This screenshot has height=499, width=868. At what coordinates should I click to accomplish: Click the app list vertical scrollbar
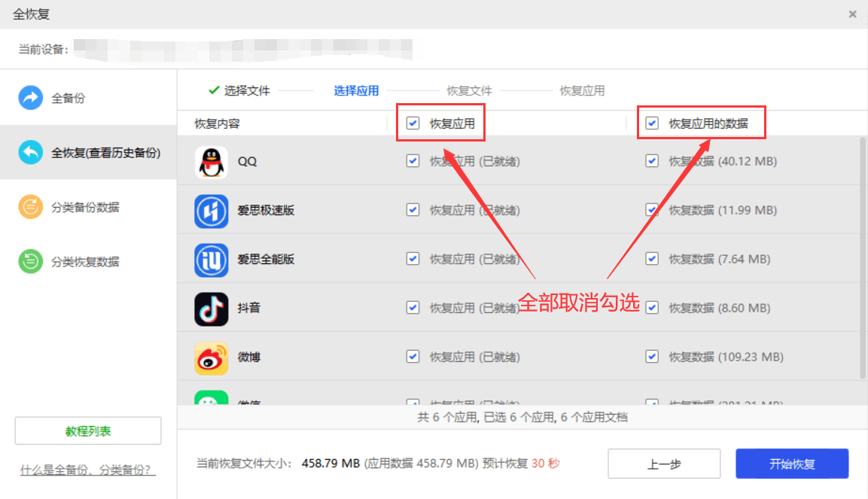(863, 256)
